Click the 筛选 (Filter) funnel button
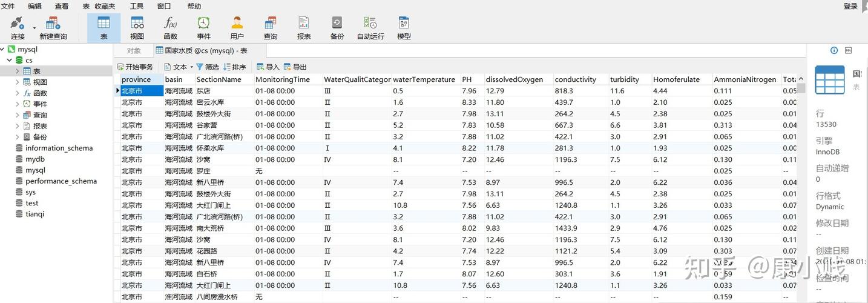Viewport: 868px width, 303px height. (207, 67)
